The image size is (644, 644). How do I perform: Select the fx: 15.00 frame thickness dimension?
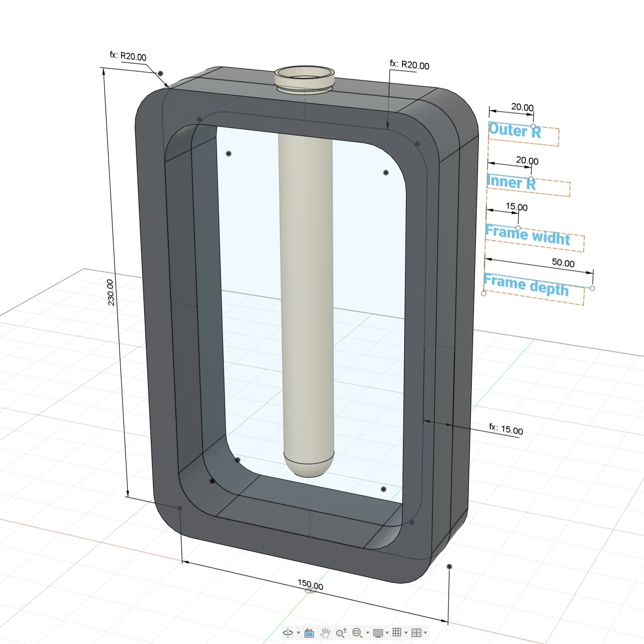click(506, 429)
